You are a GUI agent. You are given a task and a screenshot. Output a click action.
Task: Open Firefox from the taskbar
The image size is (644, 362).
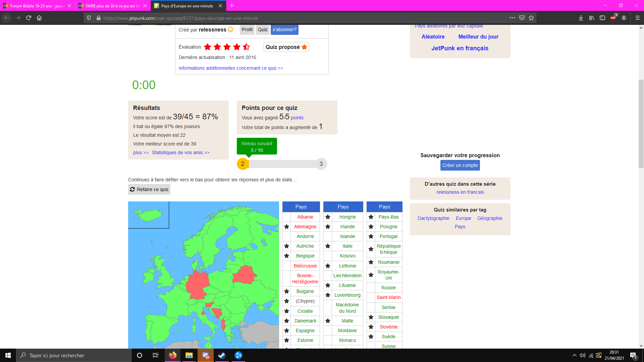click(173, 355)
